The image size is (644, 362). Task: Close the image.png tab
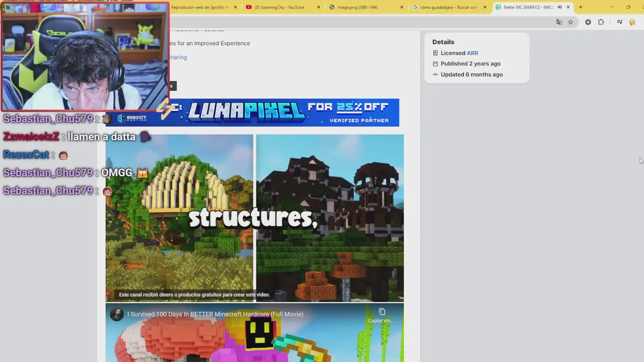[401, 7]
